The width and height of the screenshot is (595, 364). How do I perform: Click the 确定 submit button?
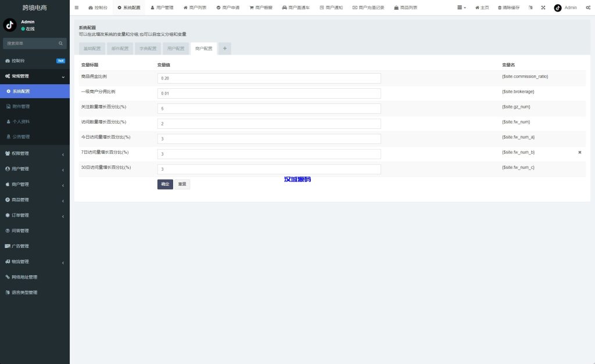165,184
